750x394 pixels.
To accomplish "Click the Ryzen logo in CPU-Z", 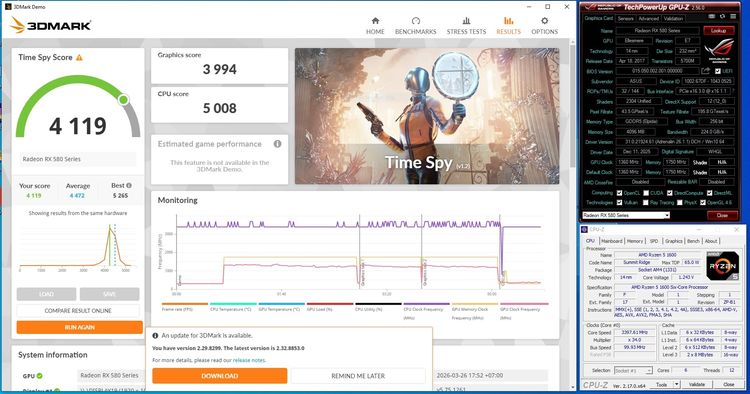I will pos(723,265).
